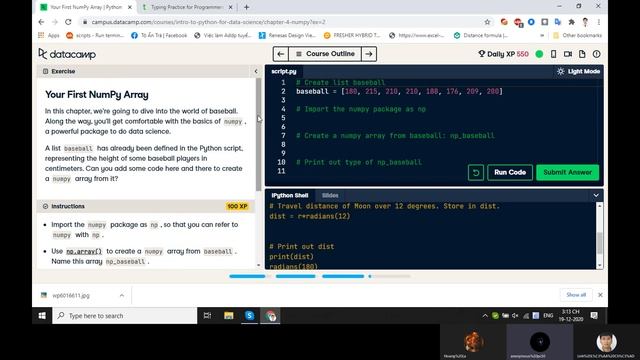Bookmark this page with star icon
The height and width of the screenshot is (360, 640).
click(x=487, y=22)
